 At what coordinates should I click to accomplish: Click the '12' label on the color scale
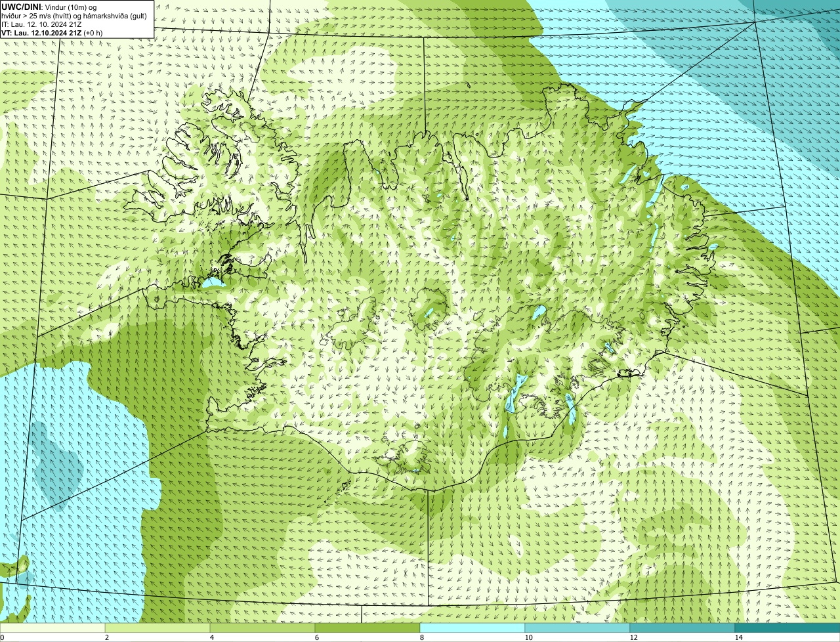click(633, 637)
